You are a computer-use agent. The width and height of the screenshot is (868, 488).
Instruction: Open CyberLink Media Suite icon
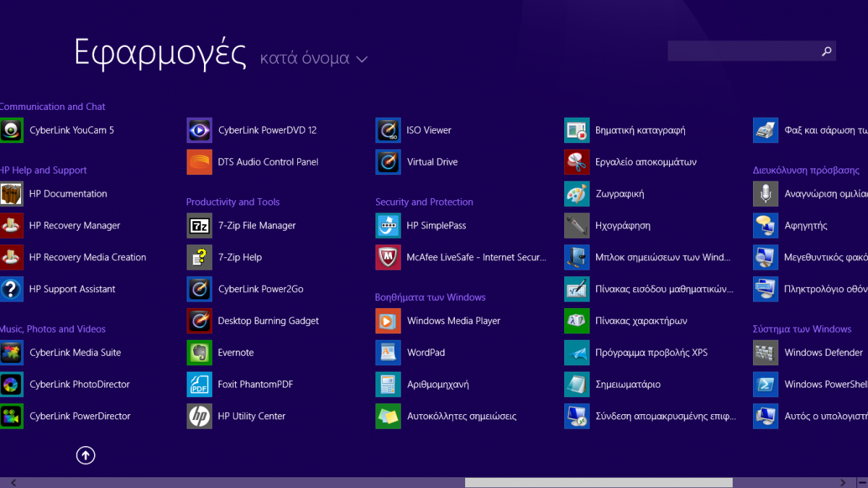[12, 353]
